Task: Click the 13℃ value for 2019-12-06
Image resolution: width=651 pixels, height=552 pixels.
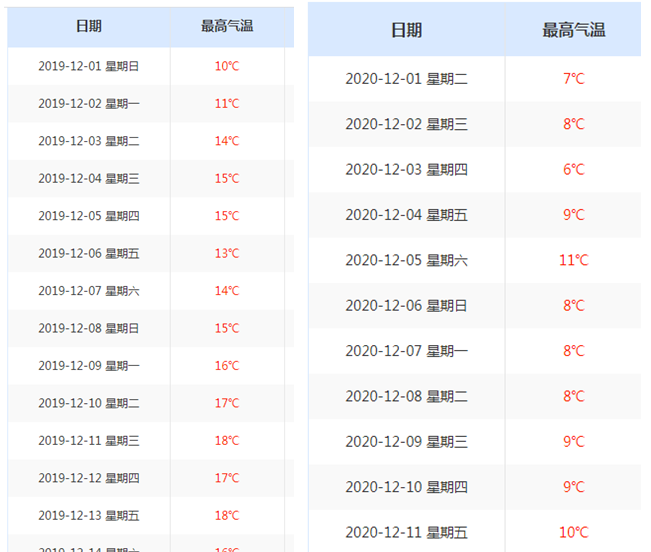Action: coord(227,253)
